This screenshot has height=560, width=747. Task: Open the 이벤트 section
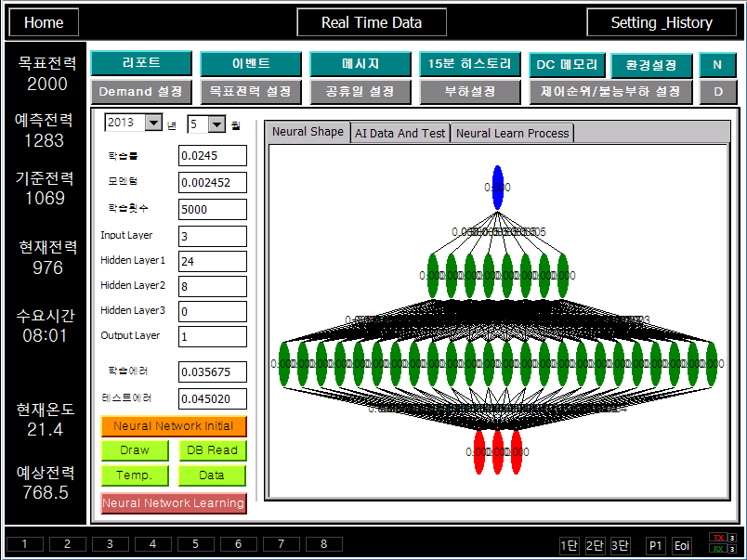point(251,64)
